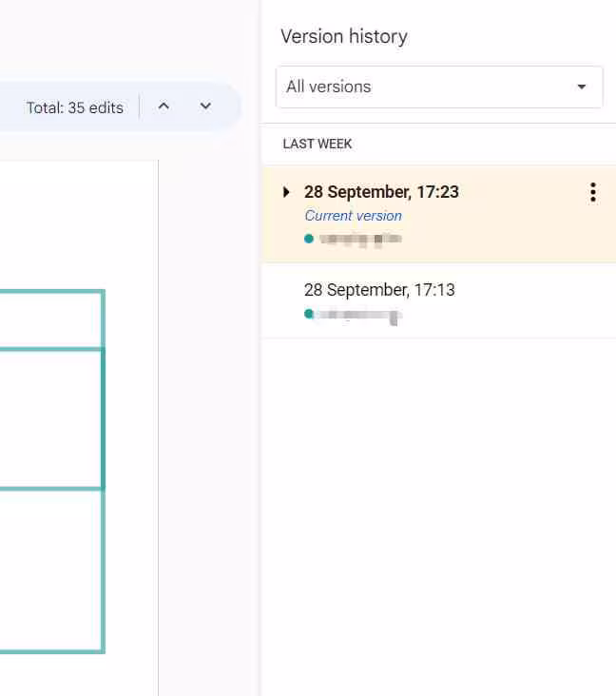Viewport: 616px width, 696px height.
Task: Click the Total: 35 edits label
Action: (x=74, y=107)
